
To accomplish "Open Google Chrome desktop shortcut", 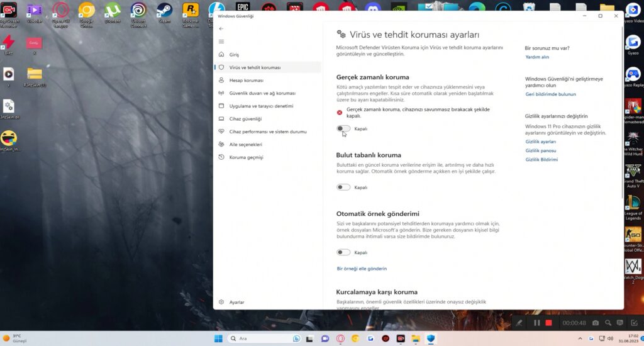I will coord(87,15).
